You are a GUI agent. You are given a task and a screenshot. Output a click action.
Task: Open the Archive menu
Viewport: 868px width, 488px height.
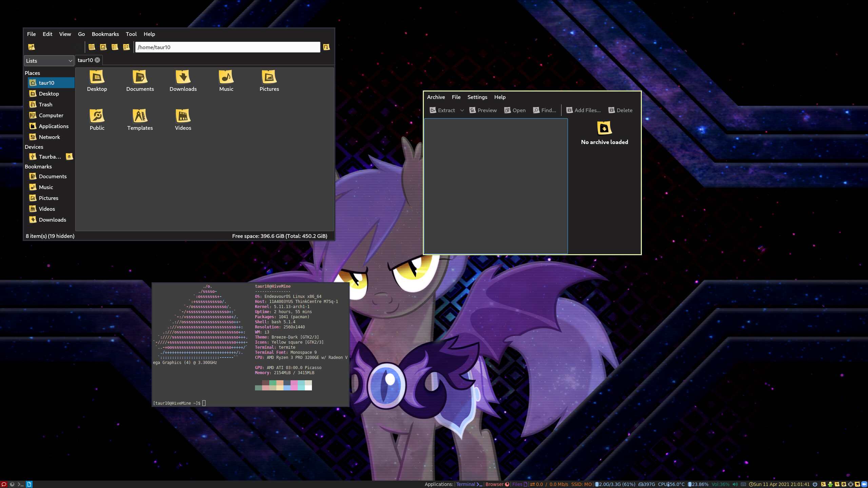(436, 97)
